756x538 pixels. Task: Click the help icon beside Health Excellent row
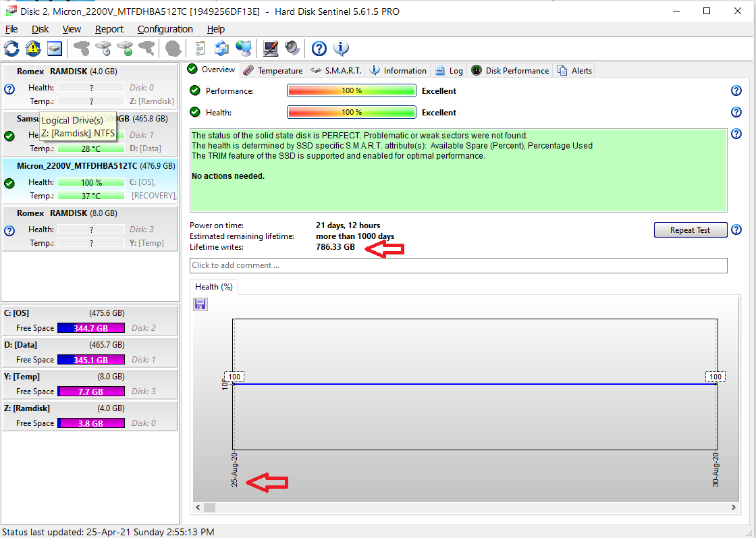click(736, 112)
